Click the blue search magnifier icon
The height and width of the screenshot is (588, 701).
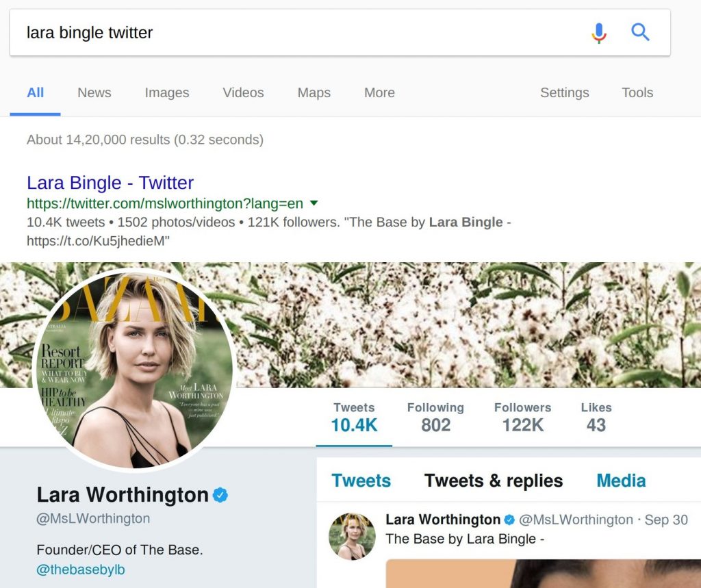pos(640,32)
